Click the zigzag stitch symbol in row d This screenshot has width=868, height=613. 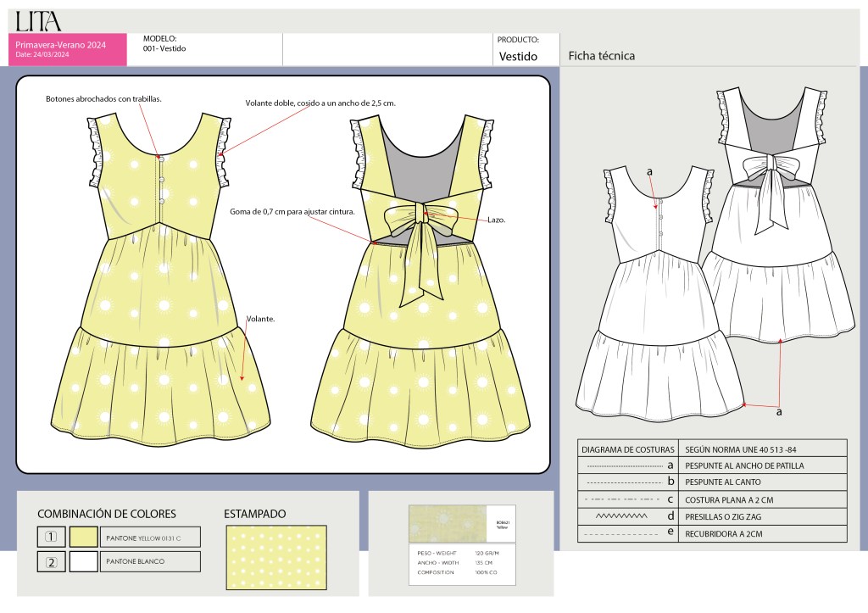click(622, 516)
